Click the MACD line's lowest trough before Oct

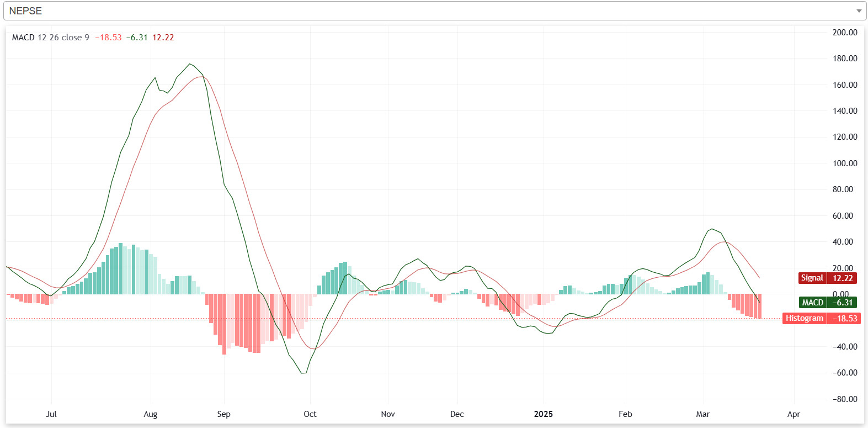tap(303, 373)
